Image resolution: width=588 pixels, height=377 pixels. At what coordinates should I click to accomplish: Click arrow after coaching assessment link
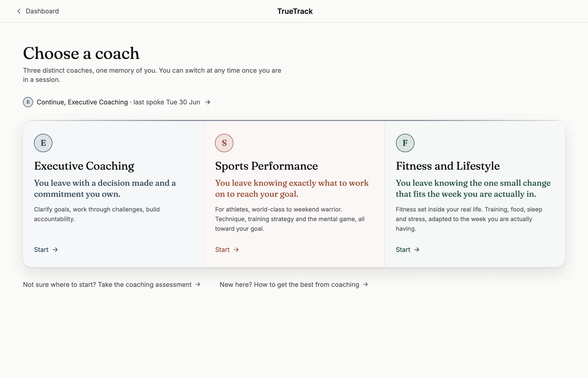point(198,284)
